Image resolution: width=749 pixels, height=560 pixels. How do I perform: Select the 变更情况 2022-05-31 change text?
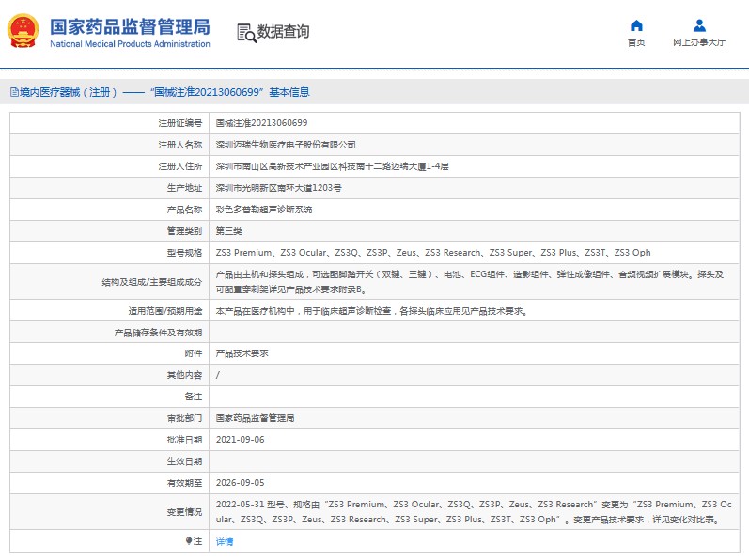pyautogui.click(x=474, y=512)
